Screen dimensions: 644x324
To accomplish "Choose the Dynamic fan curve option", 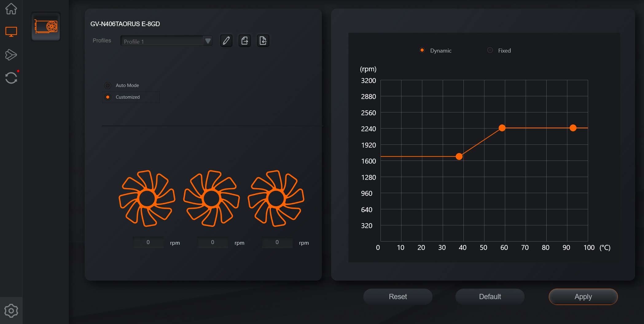I will point(422,50).
